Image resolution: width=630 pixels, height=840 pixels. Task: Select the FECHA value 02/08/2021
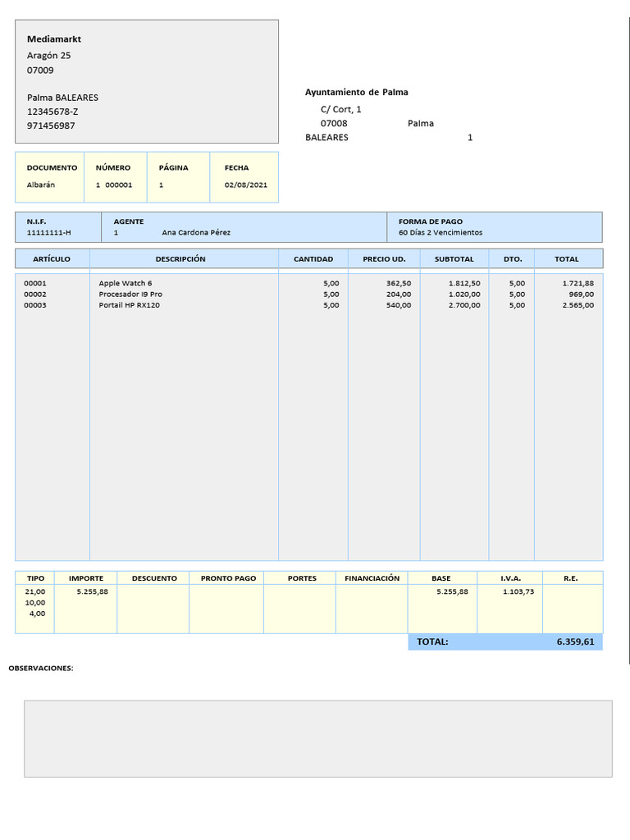pos(246,185)
